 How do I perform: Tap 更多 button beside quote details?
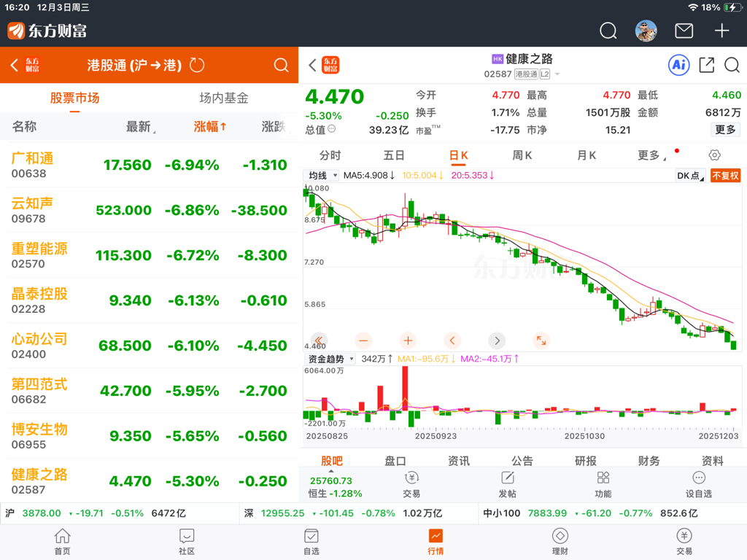click(726, 130)
